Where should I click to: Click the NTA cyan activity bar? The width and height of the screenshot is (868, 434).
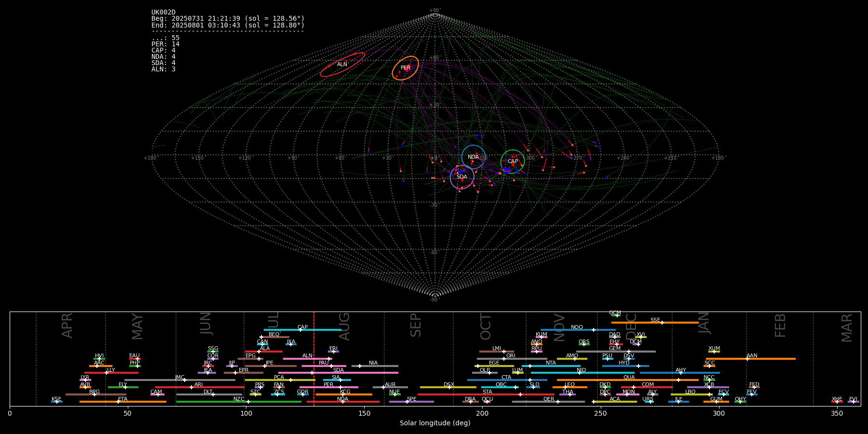coord(552,366)
